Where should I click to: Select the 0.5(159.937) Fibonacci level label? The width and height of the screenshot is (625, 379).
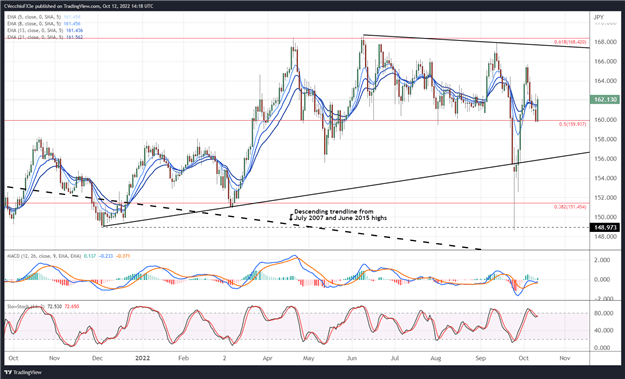572,124
